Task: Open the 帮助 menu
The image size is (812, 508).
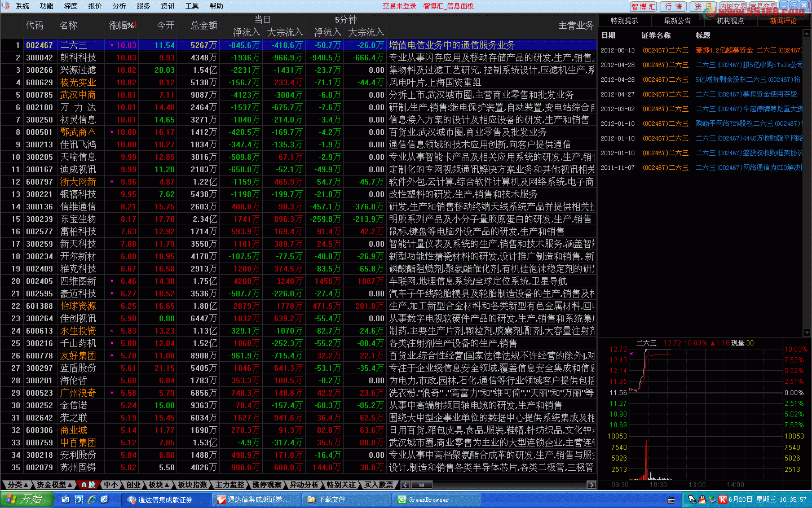Action: (217, 6)
